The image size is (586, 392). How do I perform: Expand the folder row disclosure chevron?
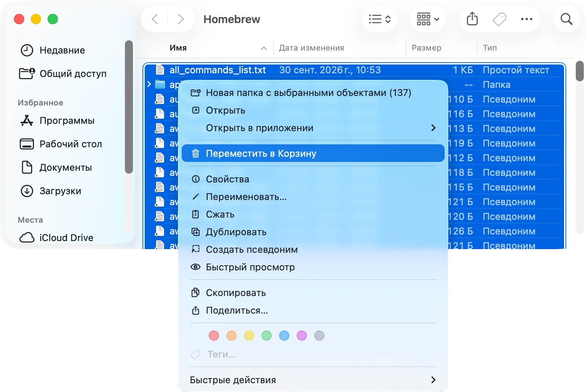[x=149, y=84]
